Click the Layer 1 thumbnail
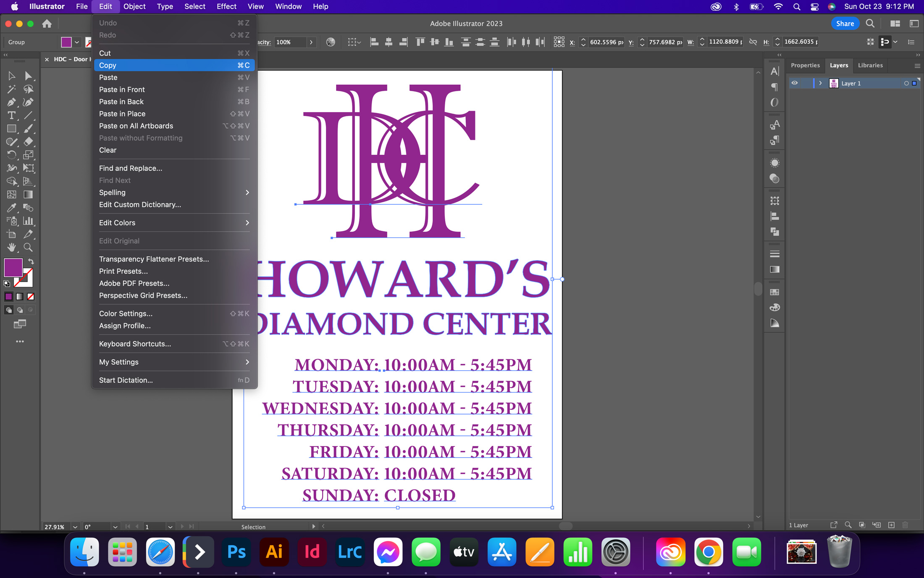Screen dimensions: 924x578 pos(834,83)
